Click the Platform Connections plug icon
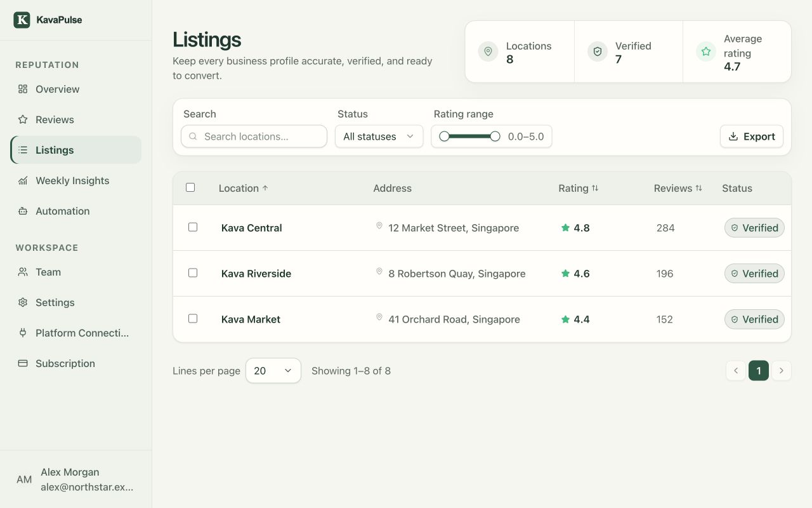 23,333
